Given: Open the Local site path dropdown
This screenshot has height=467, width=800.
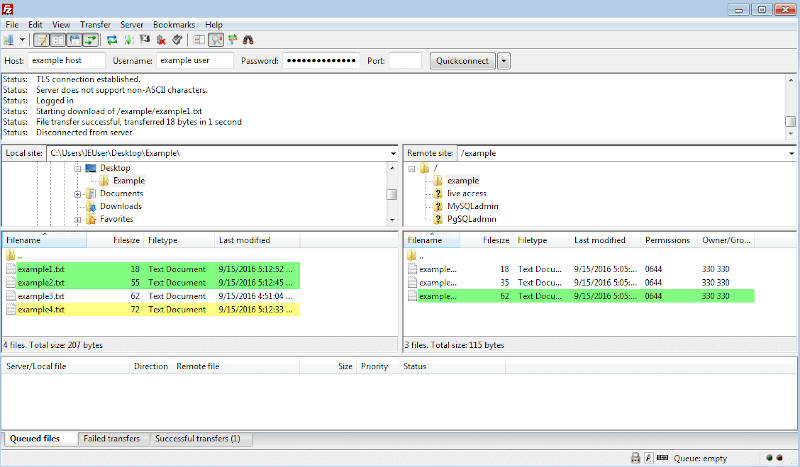Looking at the screenshot, I should point(393,153).
